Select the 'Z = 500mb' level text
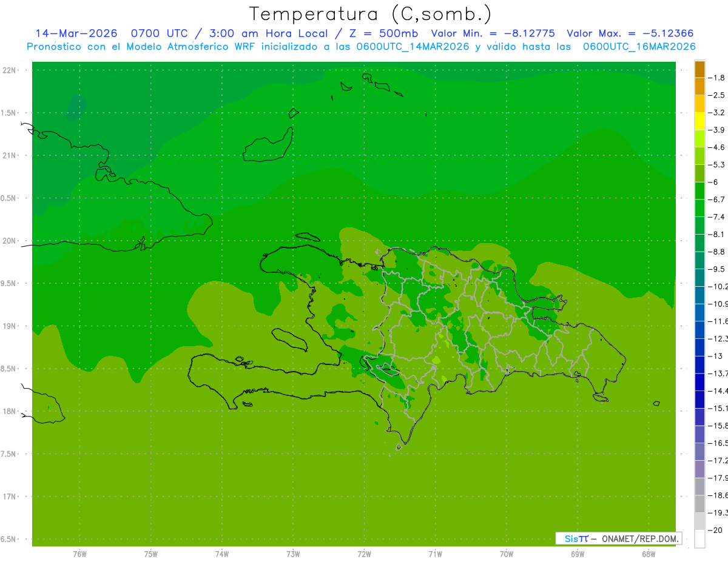Image resolution: width=728 pixels, height=562 pixels. tap(380, 33)
